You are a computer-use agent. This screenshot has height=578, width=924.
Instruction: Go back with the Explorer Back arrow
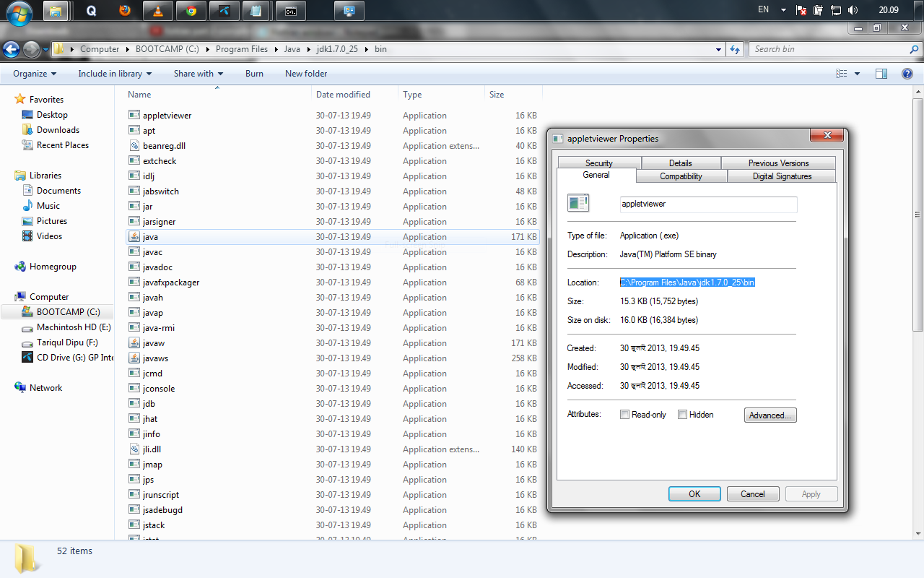coord(12,49)
